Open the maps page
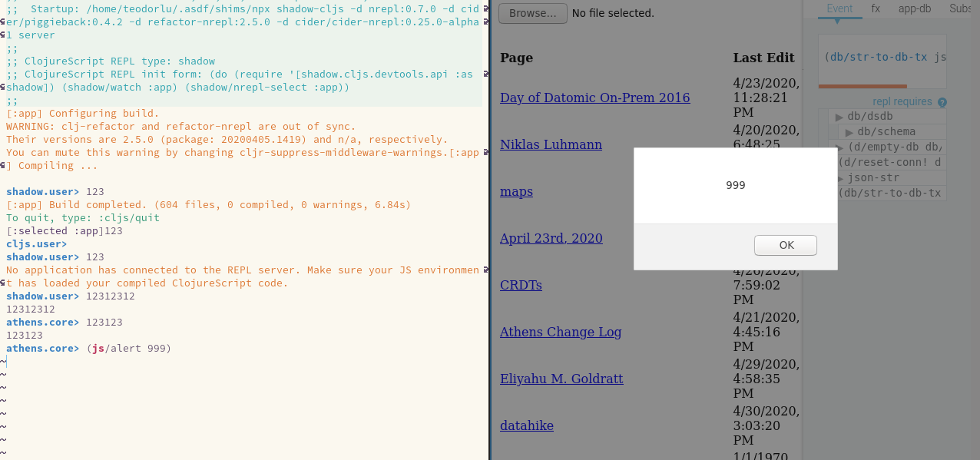This screenshot has width=980, height=460. (x=516, y=191)
